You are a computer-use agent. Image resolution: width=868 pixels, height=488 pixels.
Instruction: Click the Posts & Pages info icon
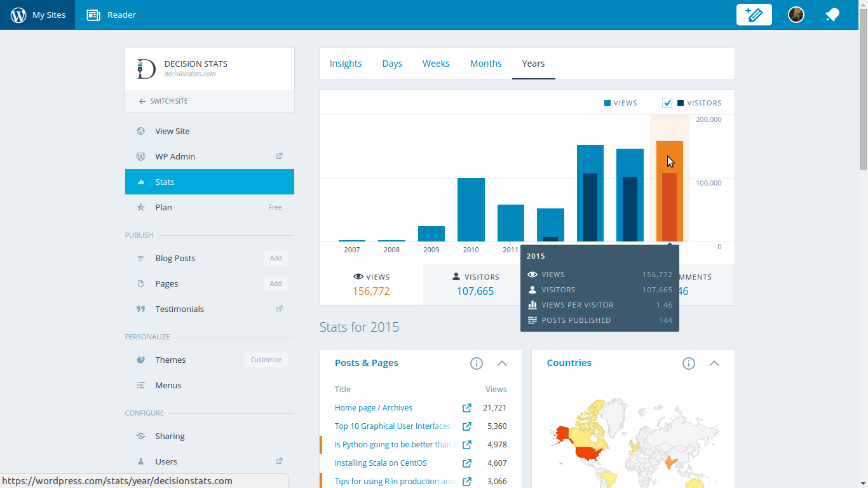pyautogui.click(x=477, y=363)
